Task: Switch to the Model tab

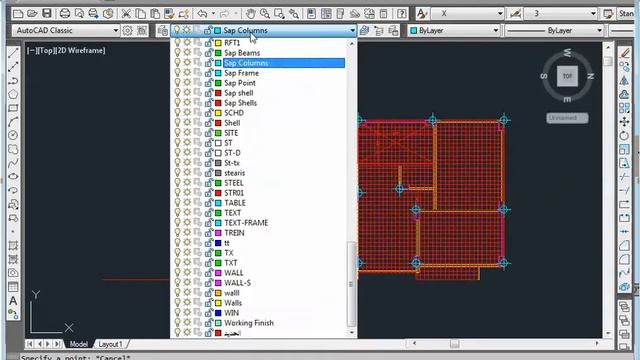Action: 78,344
